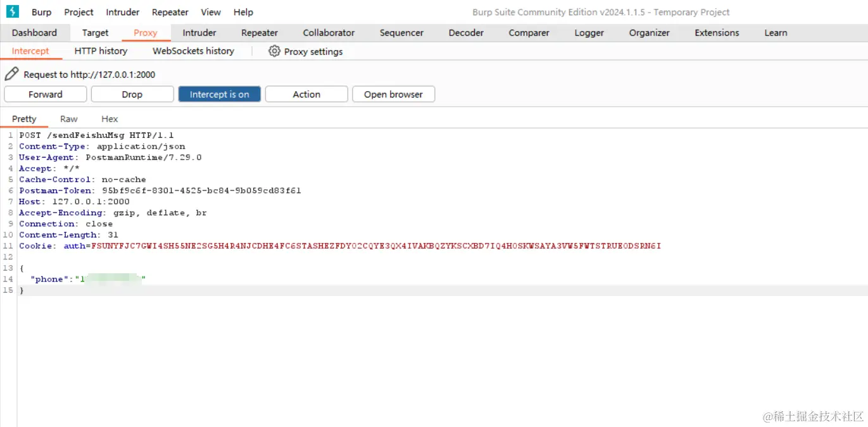The width and height of the screenshot is (868, 427).
Task: Open the Burp menu
Action: click(42, 12)
